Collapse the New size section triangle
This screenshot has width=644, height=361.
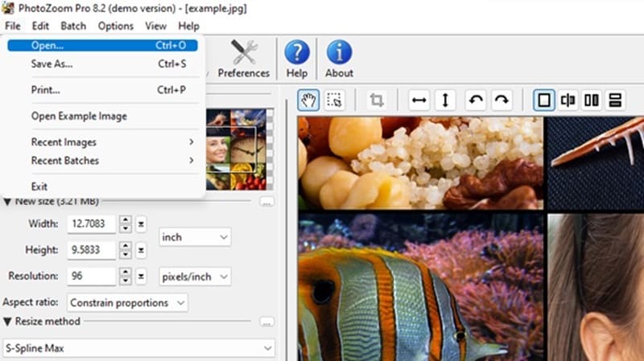(x=7, y=202)
